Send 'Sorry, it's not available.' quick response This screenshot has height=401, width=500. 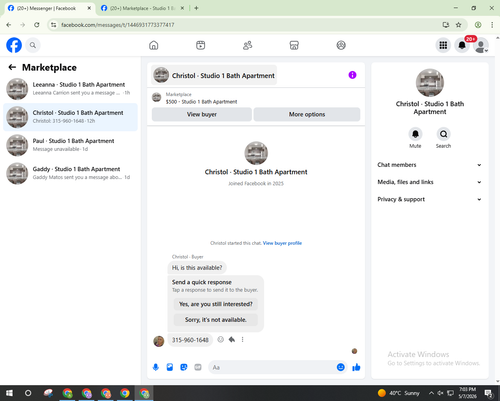pos(216,320)
